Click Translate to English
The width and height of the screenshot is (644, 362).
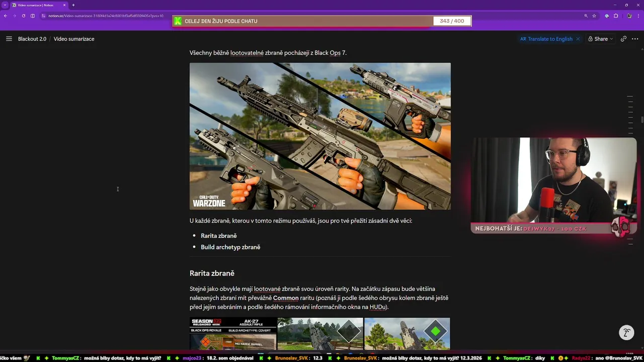point(546,39)
